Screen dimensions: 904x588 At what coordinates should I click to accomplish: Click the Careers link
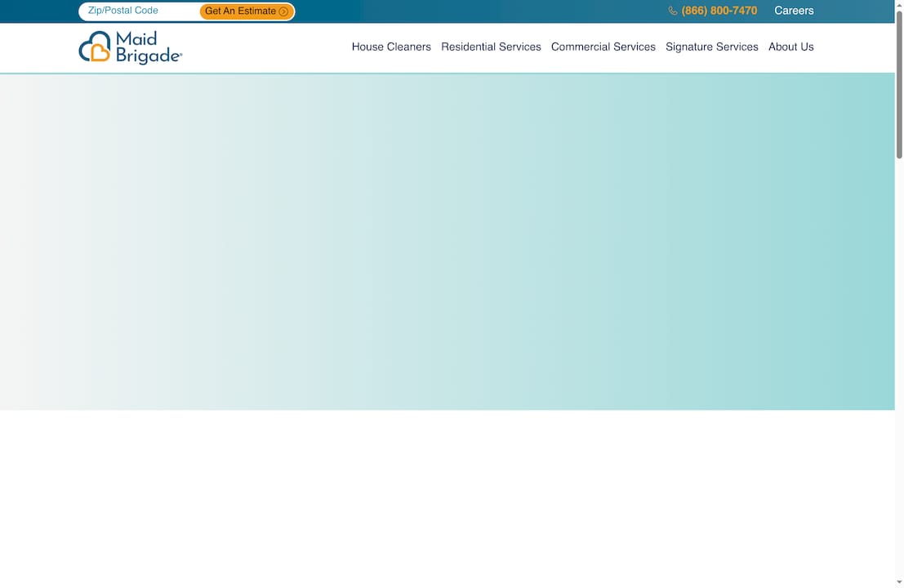click(793, 11)
